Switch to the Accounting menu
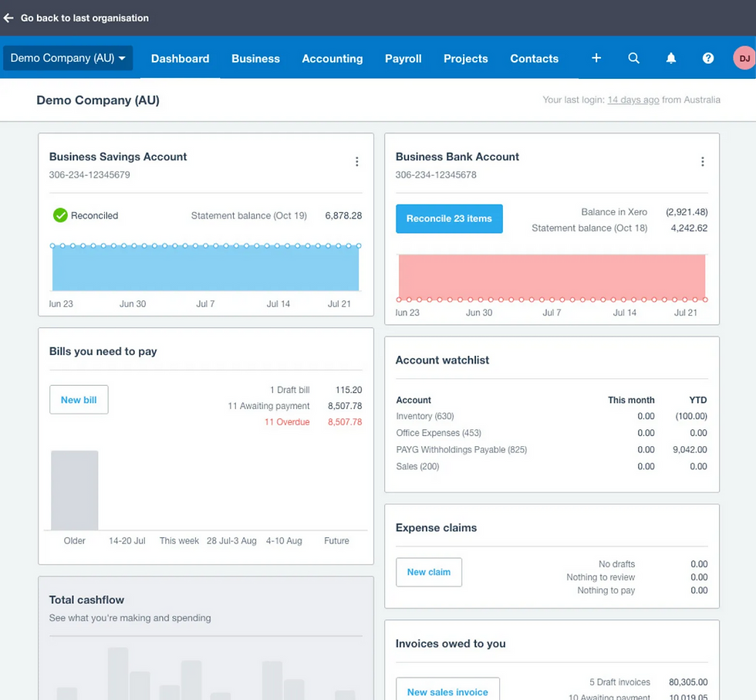Image resolution: width=756 pixels, height=700 pixels. [332, 59]
